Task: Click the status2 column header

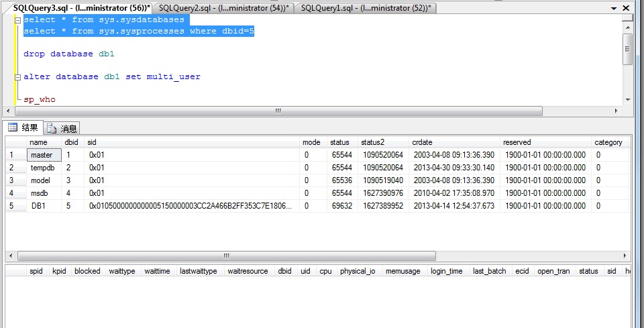Action: tap(372, 142)
